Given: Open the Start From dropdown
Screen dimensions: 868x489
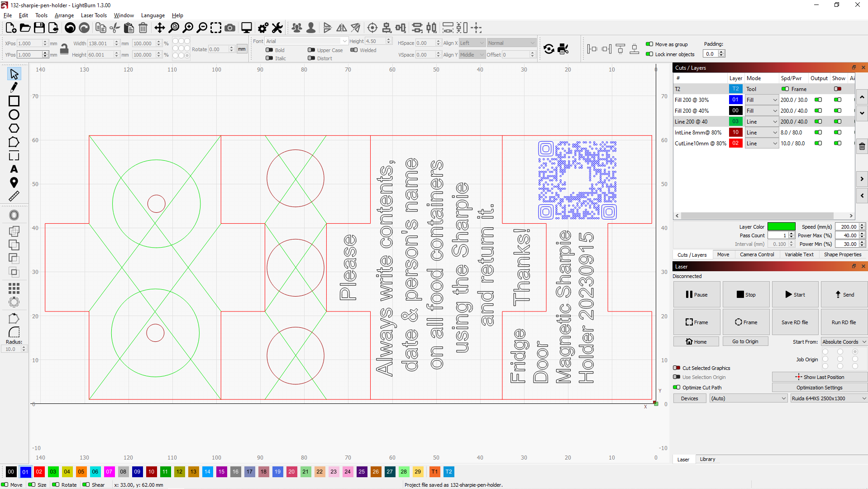Looking at the screenshot, I should (844, 341).
